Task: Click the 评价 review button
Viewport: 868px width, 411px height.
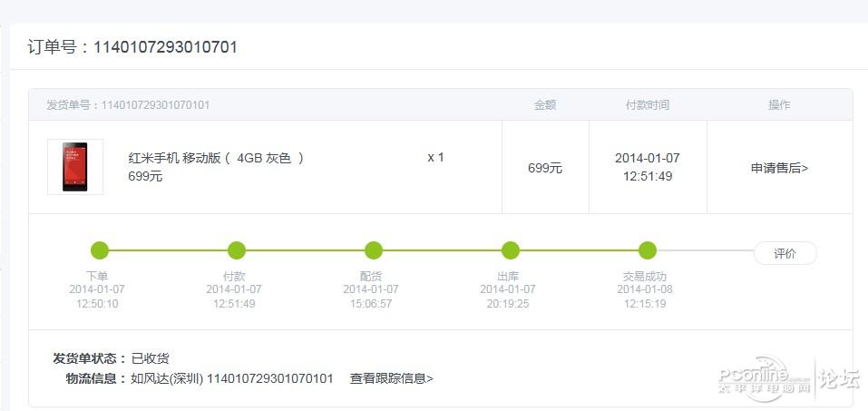Action: pos(785,253)
